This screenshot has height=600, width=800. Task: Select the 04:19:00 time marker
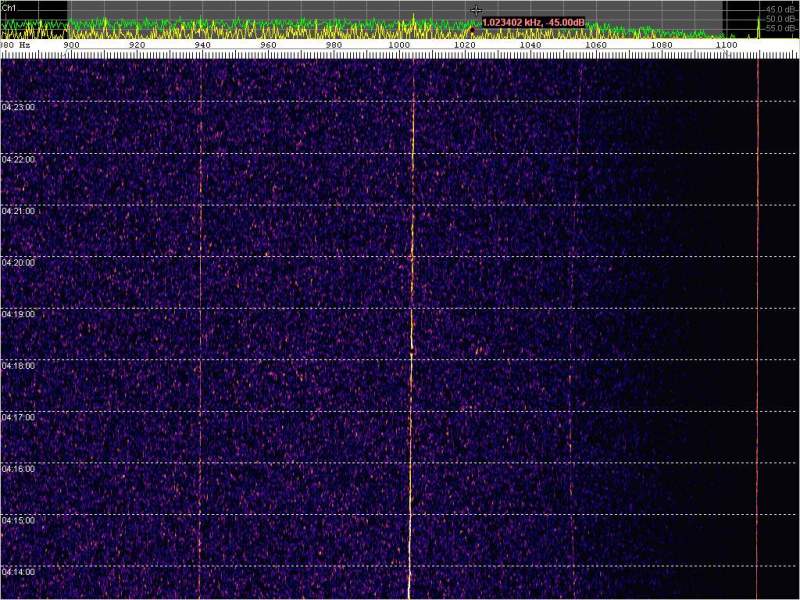(x=18, y=314)
